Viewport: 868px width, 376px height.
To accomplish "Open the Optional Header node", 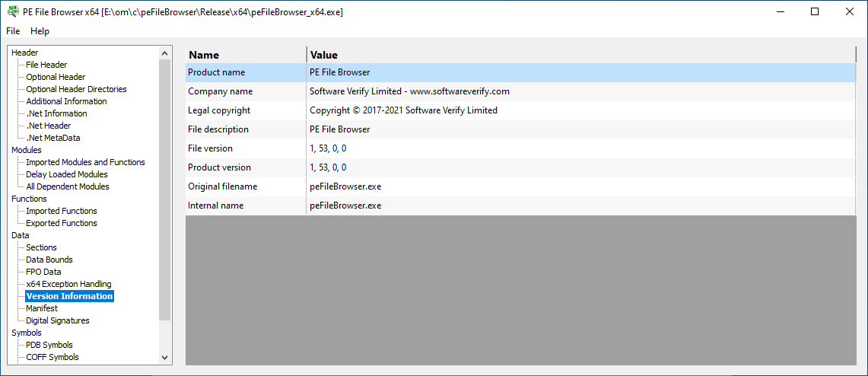I will tap(56, 77).
